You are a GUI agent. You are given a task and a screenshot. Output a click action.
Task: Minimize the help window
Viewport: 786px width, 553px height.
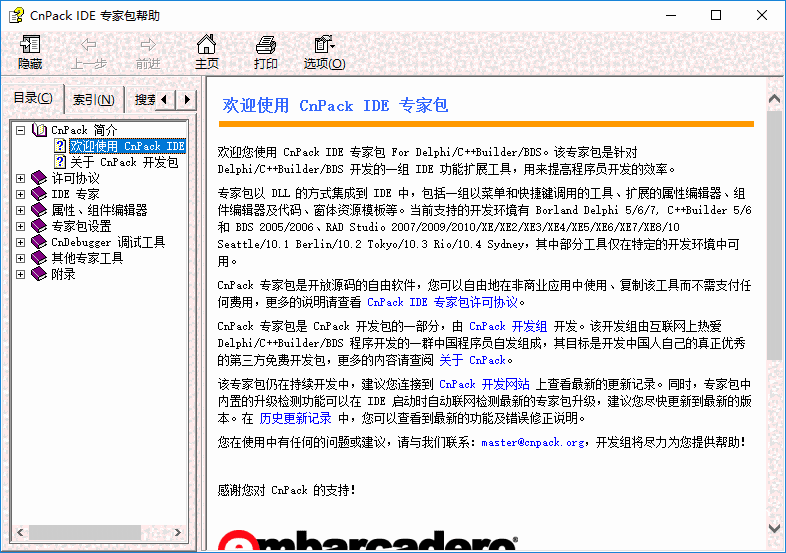coord(671,15)
